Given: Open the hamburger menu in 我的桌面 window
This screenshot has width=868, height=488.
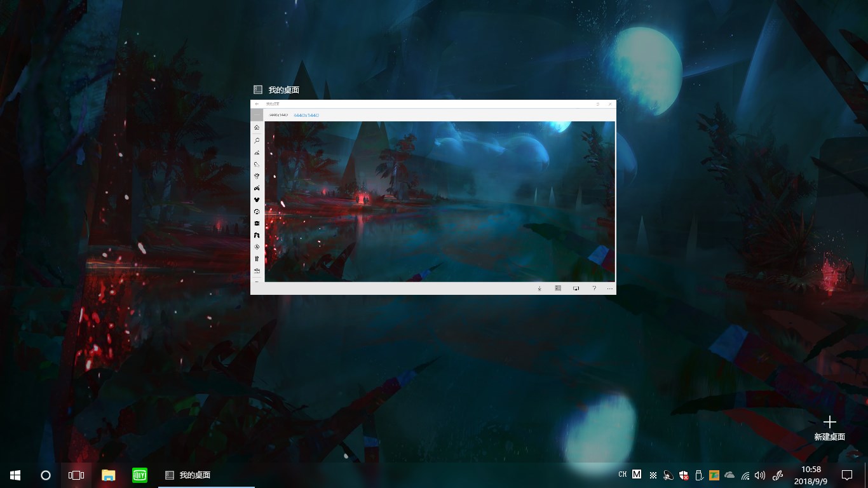Looking at the screenshot, I should point(257,115).
